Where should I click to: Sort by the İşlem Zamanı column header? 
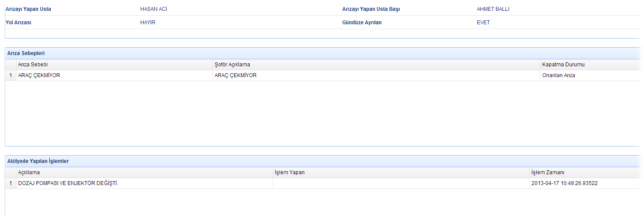coord(547,172)
